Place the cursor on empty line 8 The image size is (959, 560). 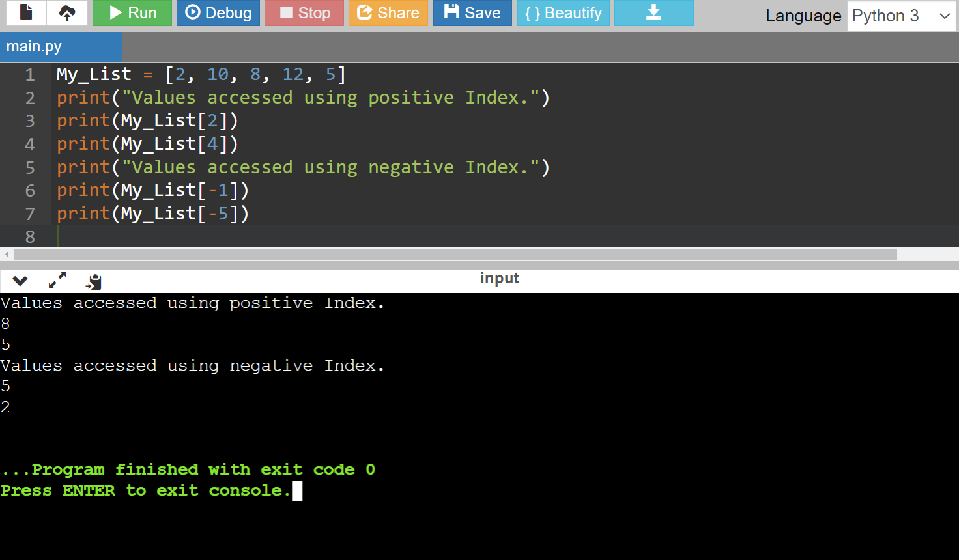261,236
